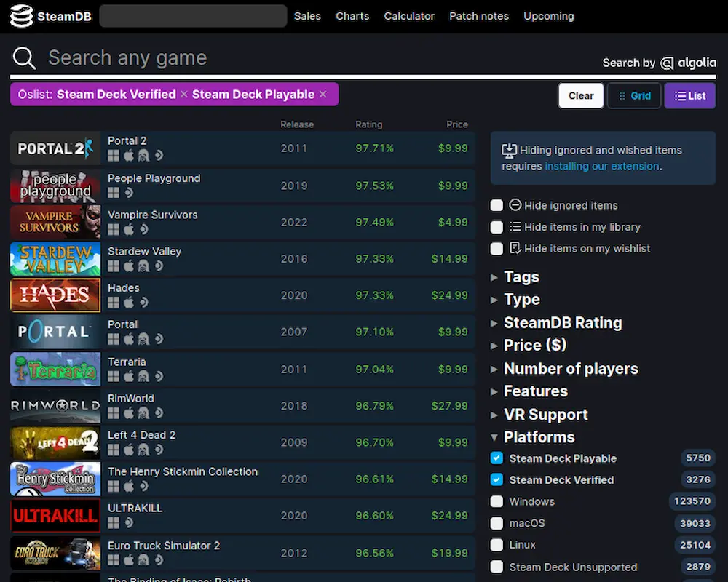Click the Algolia logo
This screenshot has width=728, height=582.
(688, 63)
